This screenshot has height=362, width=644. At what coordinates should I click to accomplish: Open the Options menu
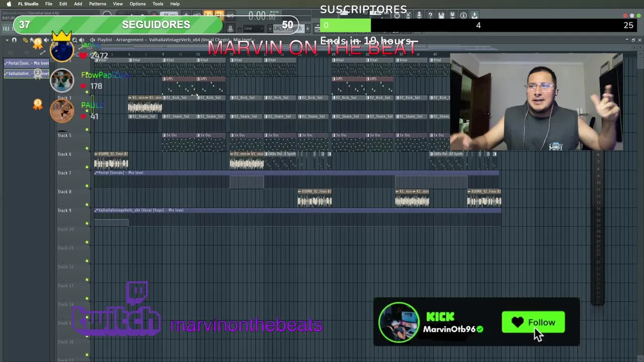click(137, 4)
